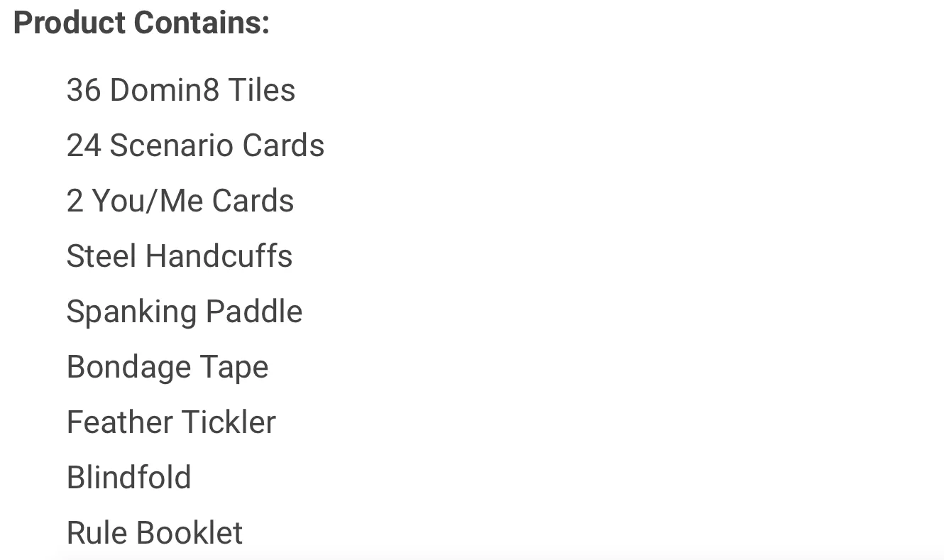Click the word "Contains:" in the heading
The width and height of the screenshot is (944, 560).
(202, 23)
